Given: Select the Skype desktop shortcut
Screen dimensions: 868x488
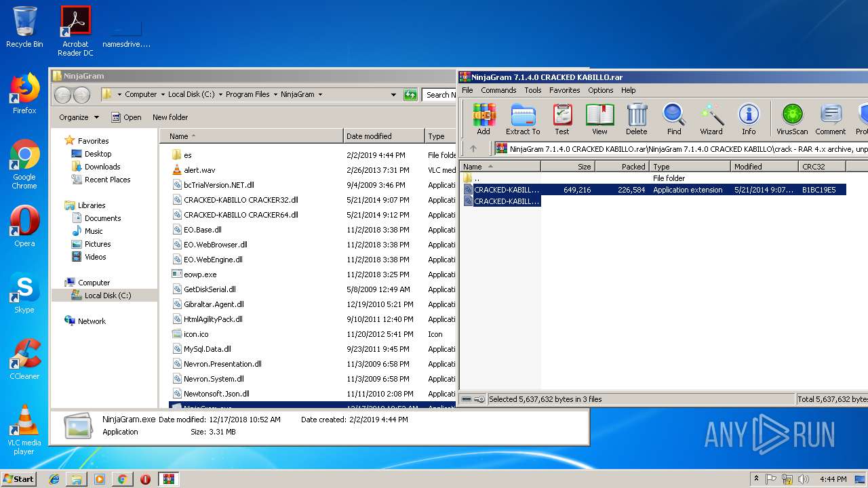Looking at the screenshot, I should click(x=24, y=293).
